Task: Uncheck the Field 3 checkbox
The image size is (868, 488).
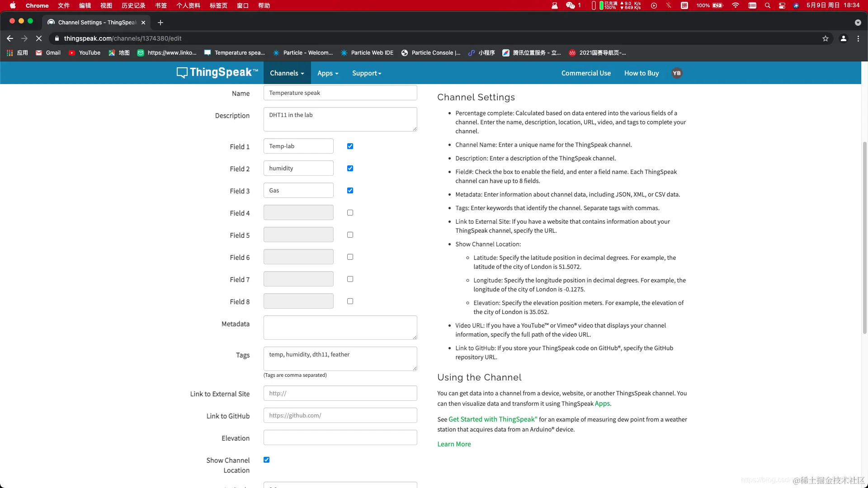Action: pos(350,190)
